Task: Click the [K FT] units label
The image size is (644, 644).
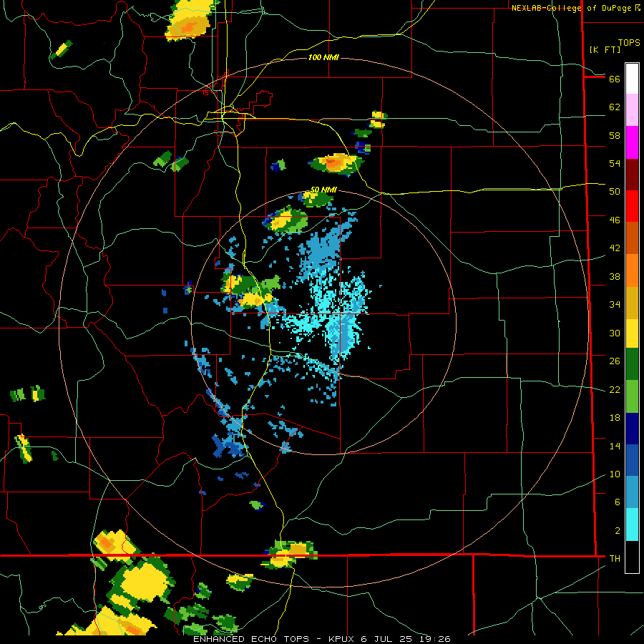Action: [x=605, y=50]
